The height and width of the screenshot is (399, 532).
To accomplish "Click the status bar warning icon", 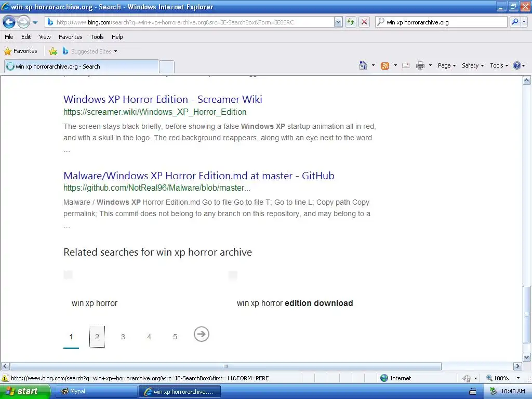I will (5, 378).
